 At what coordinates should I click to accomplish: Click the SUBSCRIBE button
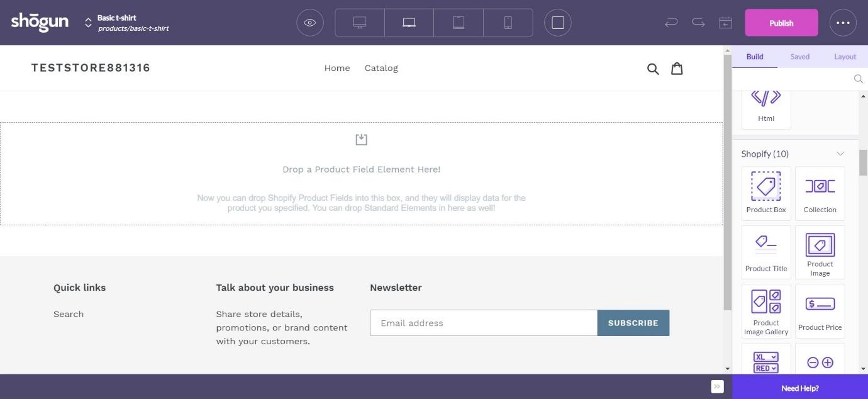tap(633, 323)
